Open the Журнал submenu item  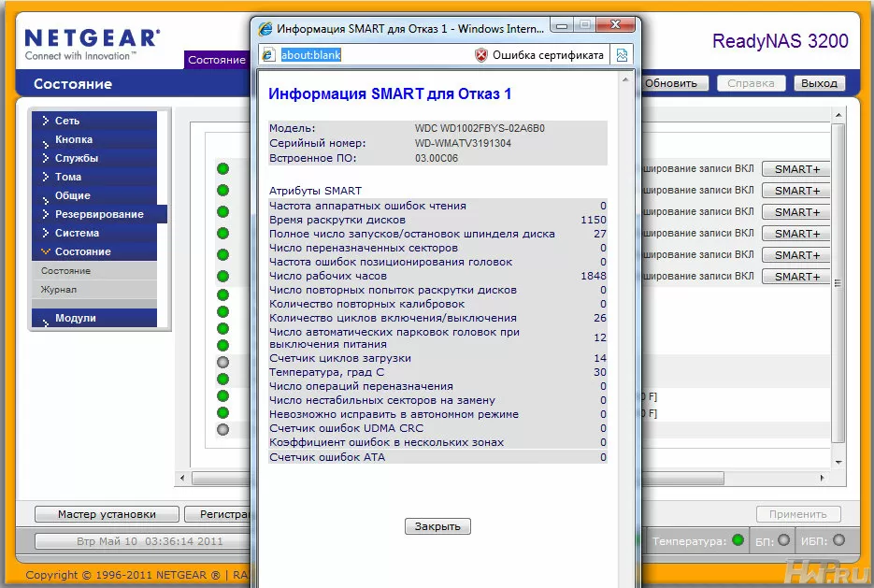[x=59, y=290]
